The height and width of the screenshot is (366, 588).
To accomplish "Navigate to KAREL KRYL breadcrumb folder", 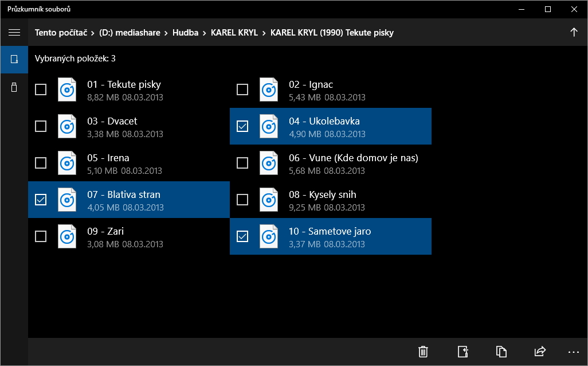I will tap(234, 33).
